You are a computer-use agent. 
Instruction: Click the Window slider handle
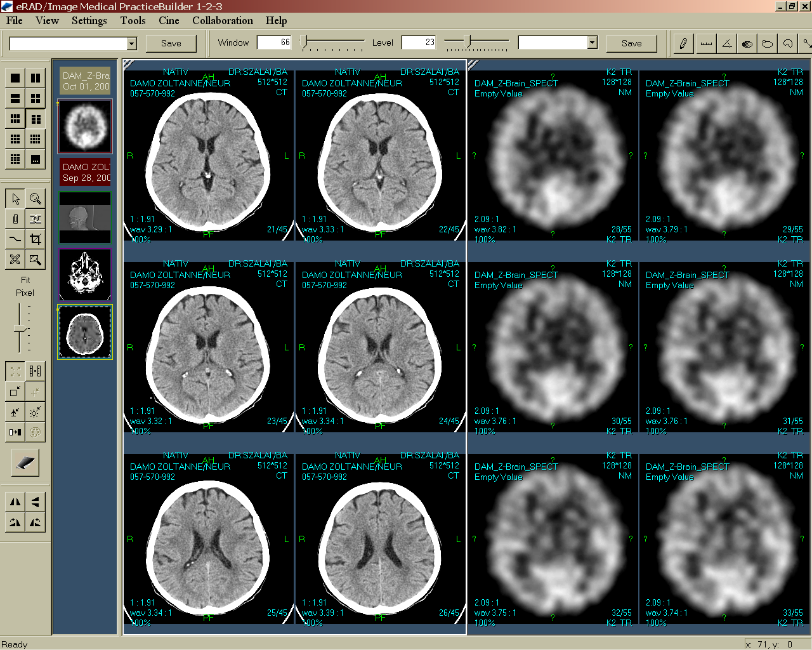[304, 43]
